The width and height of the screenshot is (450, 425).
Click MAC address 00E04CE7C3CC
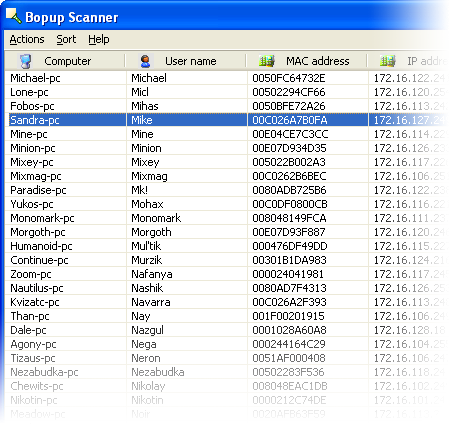pyautogui.click(x=290, y=134)
